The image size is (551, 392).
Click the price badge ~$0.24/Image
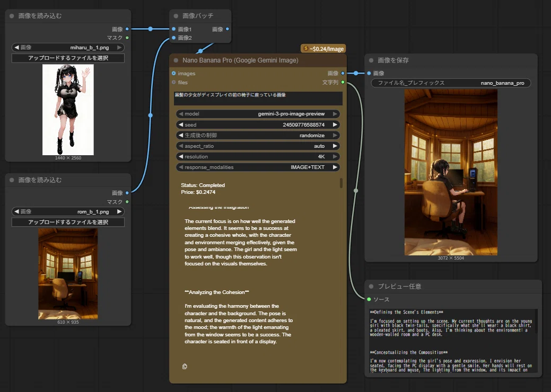[323, 49]
